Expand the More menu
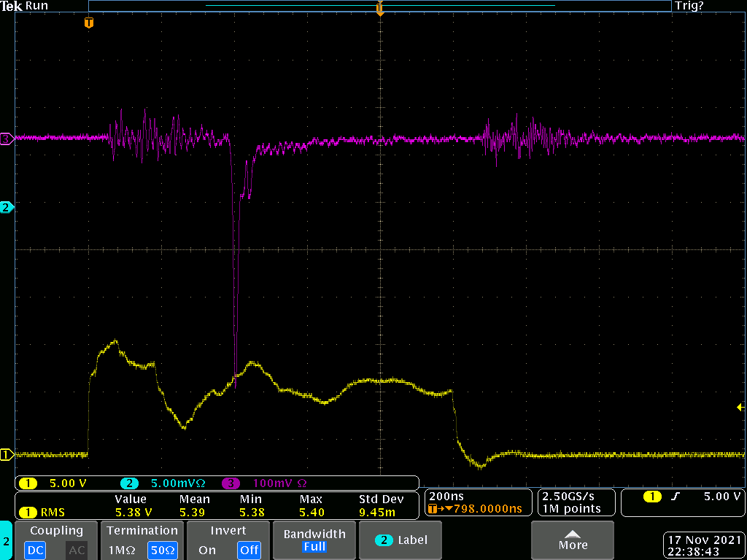 pyautogui.click(x=573, y=540)
